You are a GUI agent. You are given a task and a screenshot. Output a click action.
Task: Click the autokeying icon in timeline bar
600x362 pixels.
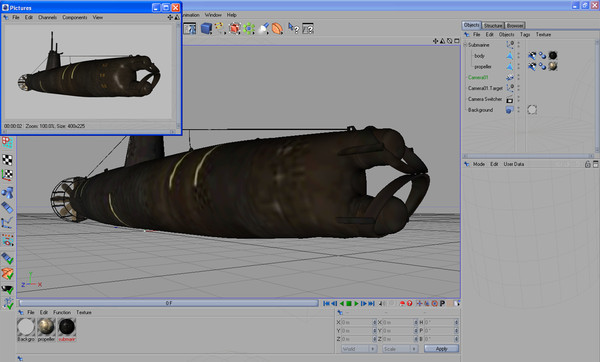tap(409, 303)
